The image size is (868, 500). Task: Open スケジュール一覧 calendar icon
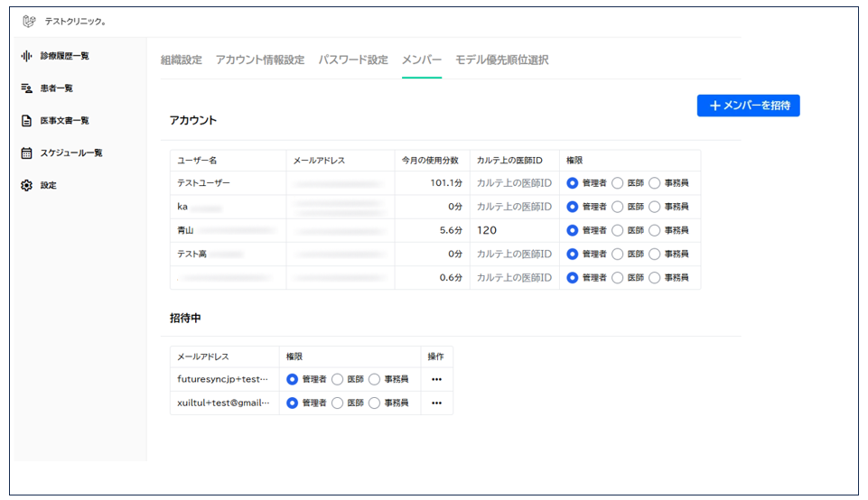(x=26, y=153)
